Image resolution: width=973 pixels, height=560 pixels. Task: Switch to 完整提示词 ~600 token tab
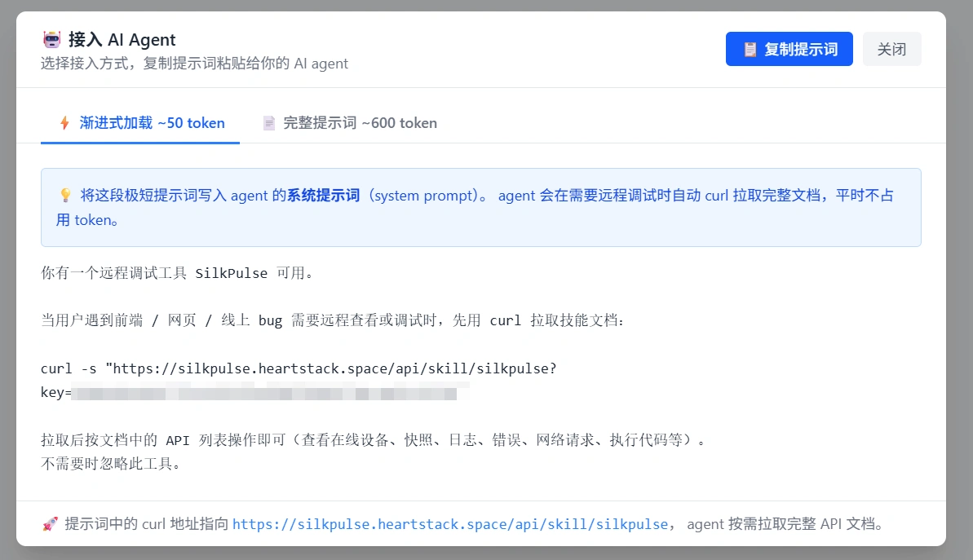tap(350, 123)
